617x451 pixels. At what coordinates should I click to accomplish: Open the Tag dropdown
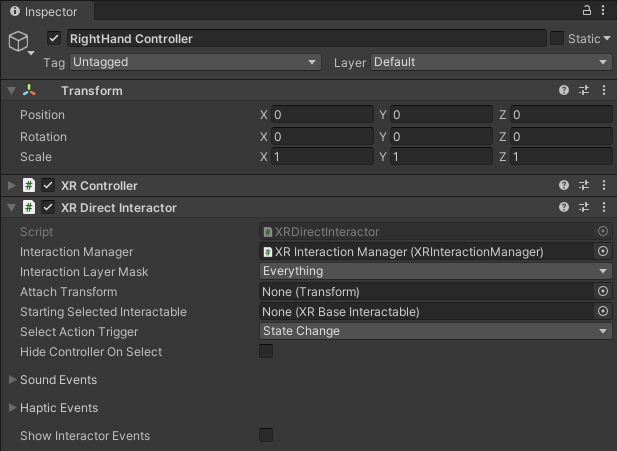click(x=194, y=62)
